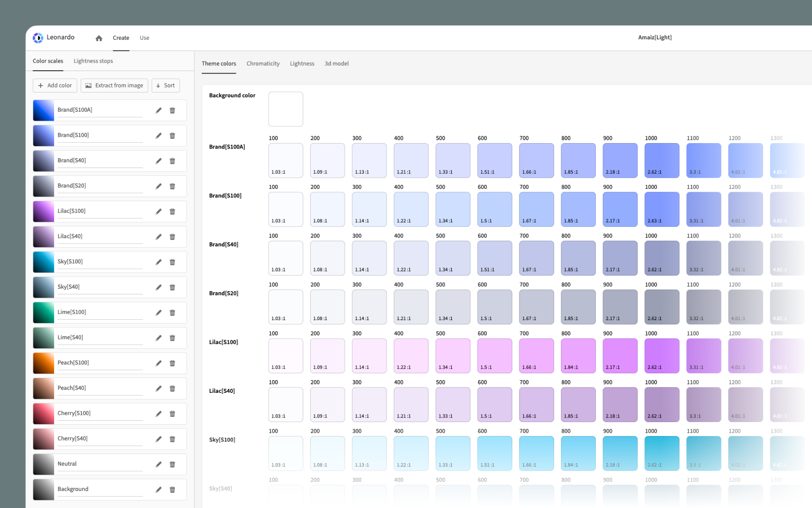This screenshot has height=508, width=812.
Task: Click Extract from image button
Action: [114, 86]
